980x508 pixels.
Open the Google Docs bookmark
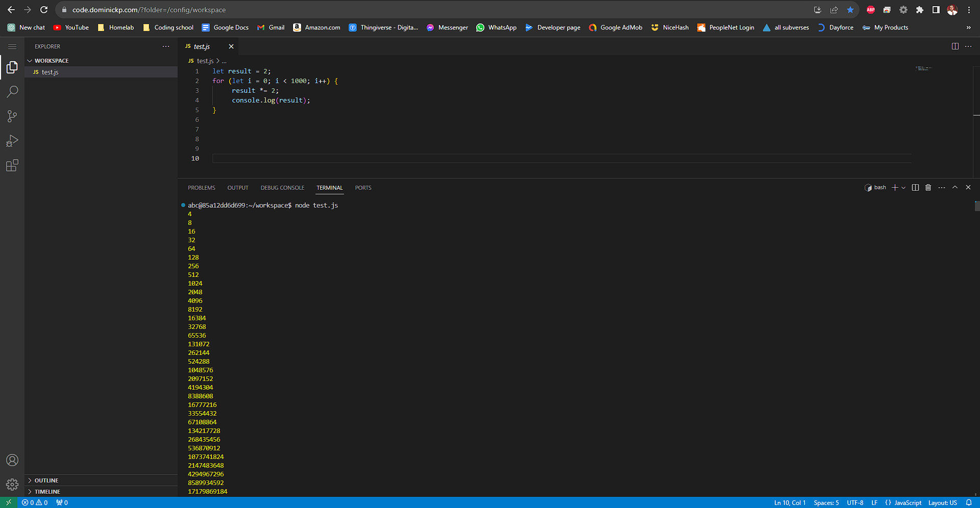(225, 28)
